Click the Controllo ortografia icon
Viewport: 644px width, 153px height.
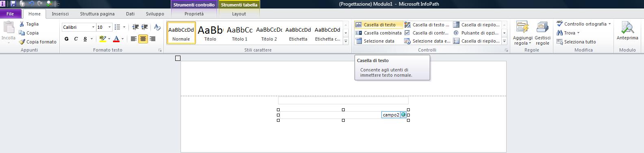tap(560, 24)
